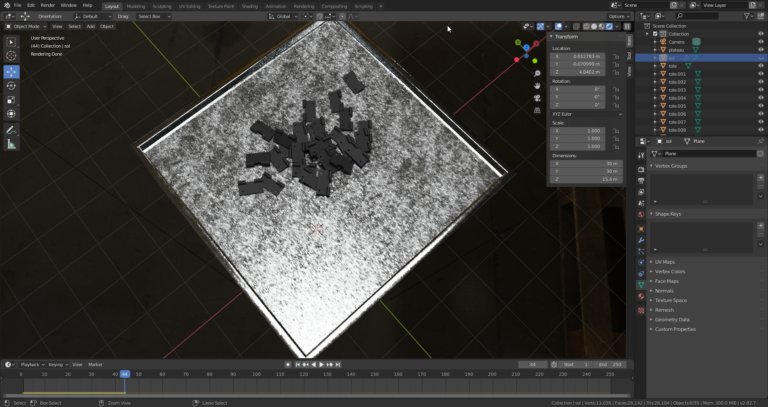Enable Rendered viewport shading
The height and width of the screenshot is (407, 768).
[609, 26]
